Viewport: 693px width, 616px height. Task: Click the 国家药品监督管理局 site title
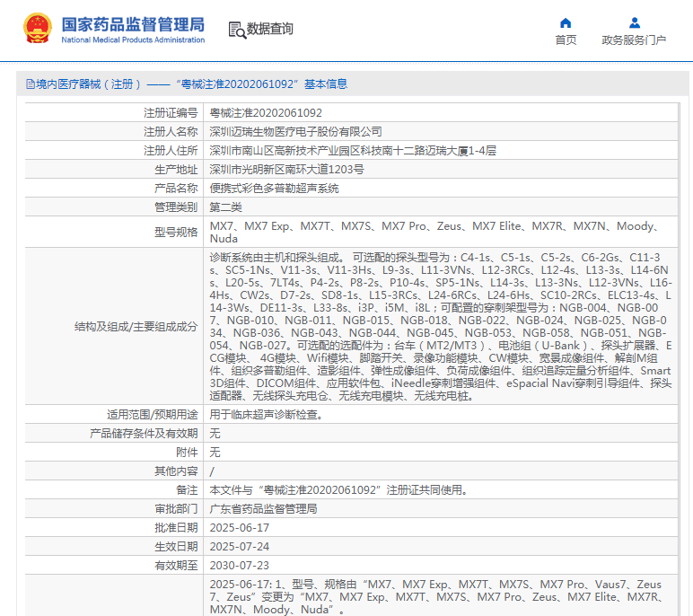133,23
